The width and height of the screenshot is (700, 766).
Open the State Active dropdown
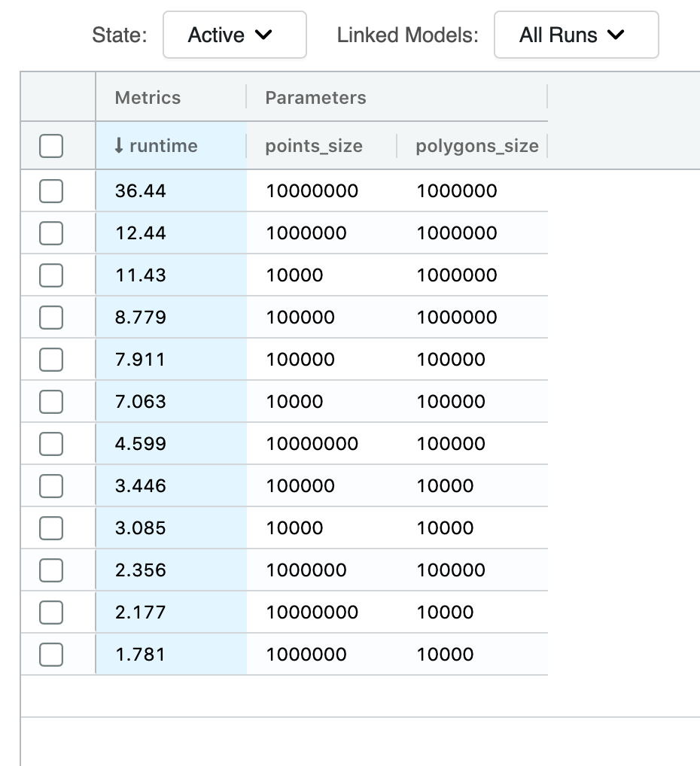[x=234, y=35]
